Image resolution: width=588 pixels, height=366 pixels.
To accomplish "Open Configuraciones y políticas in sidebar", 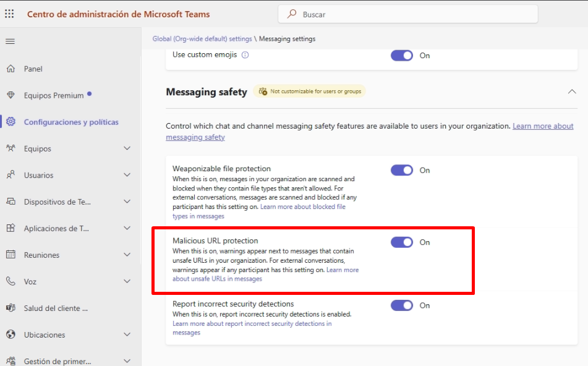I will (x=70, y=122).
